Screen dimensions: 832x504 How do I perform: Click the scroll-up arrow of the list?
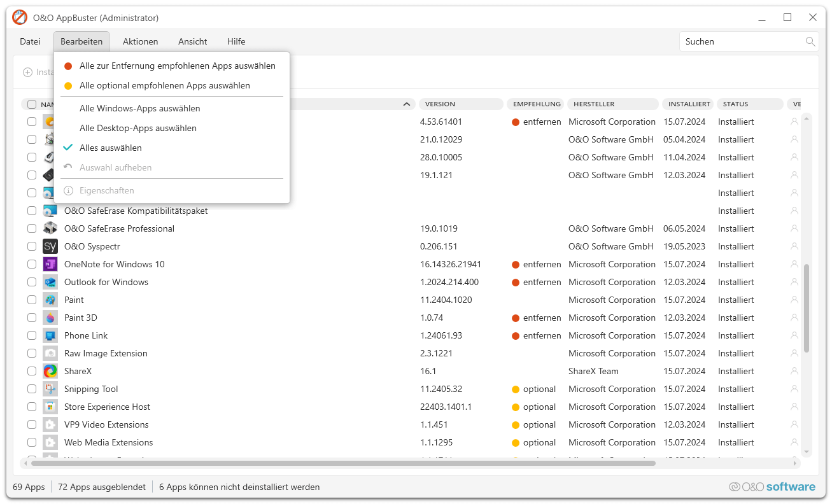pos(807,118)
